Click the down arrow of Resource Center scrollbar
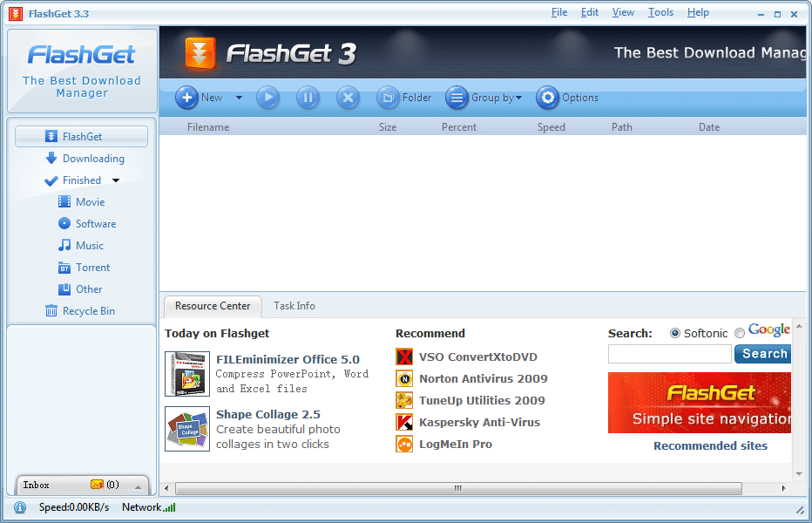The width and height of the screenshot is (812, 523). tap(799, 474)
